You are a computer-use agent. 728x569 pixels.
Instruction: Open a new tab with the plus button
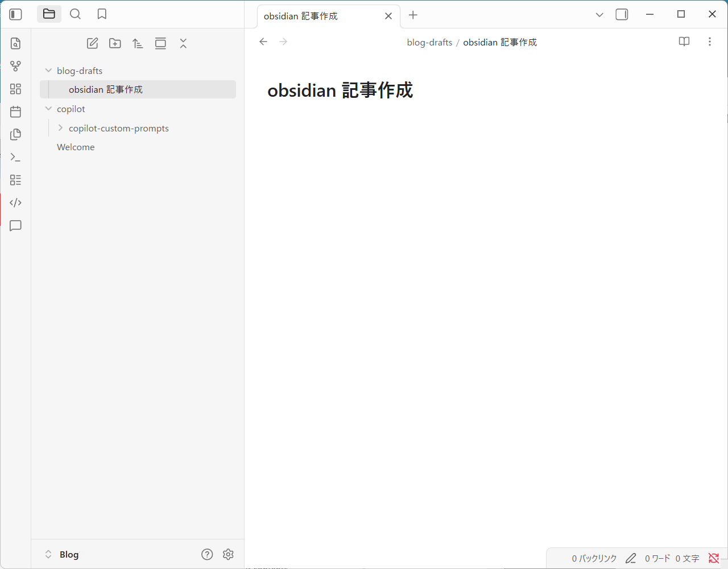[x=413, y=15]
